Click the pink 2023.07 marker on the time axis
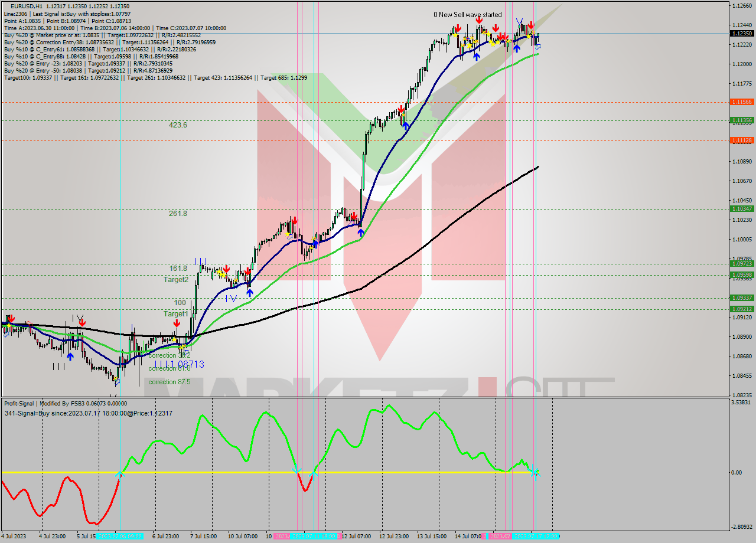 pyautogui.click(x=502, y=536)
